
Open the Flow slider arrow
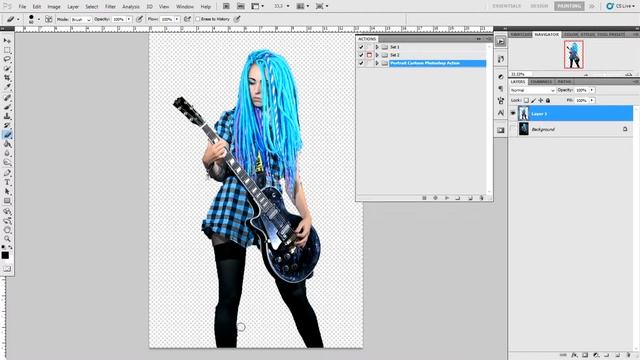click(x=177, y=19)
